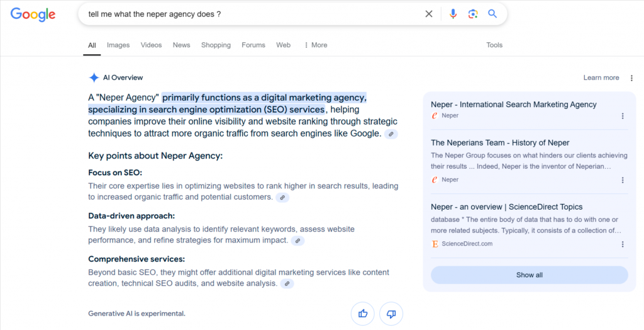Open The Neperians Team - History of Neper

tap(500, 143)
